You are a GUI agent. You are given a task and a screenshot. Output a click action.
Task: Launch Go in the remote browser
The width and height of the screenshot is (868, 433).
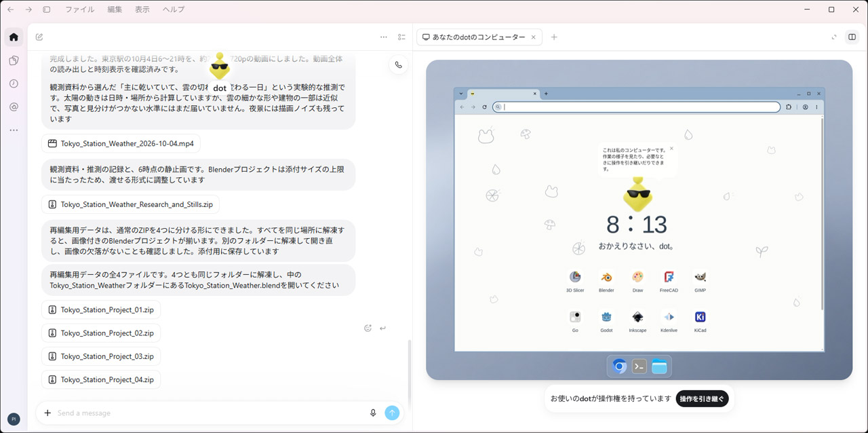[575, 321]
